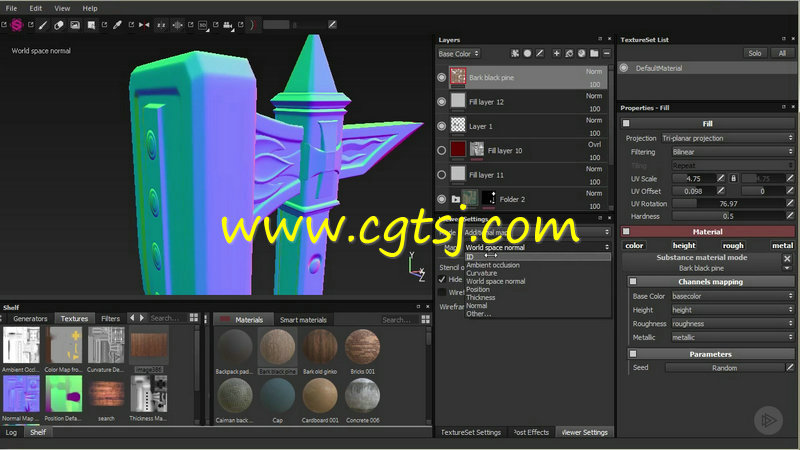Choose Curvature from the map list
This screenshot has width=800, height=450.
(x=482, y=273)
